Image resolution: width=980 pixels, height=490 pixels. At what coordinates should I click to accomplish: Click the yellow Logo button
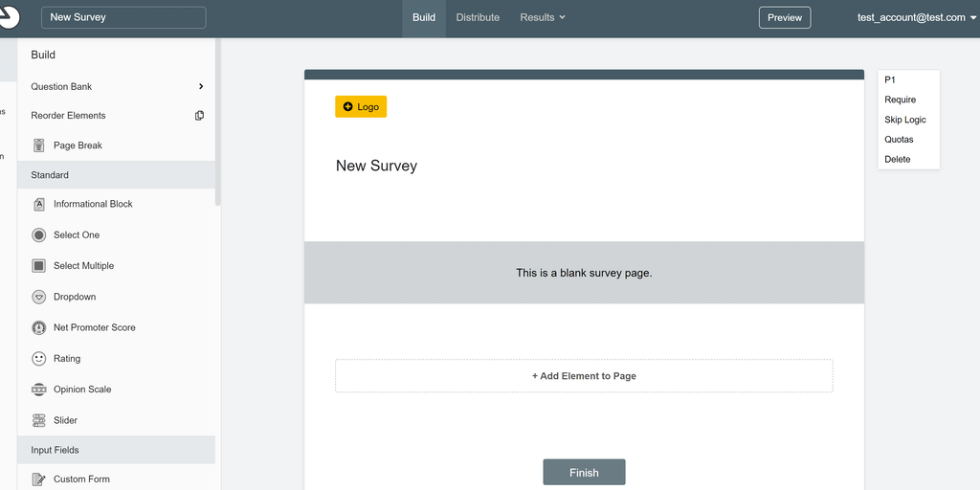click(x=361, y=106)
